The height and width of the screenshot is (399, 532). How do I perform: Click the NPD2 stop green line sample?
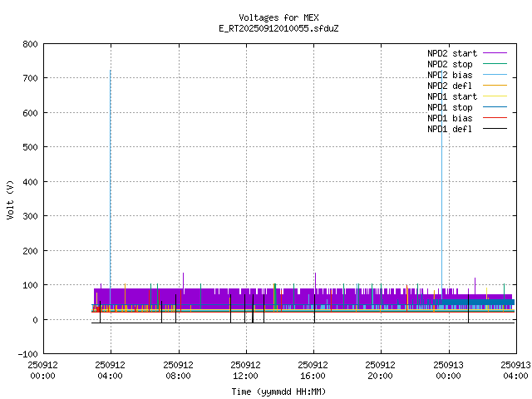[x=494, y=64]
